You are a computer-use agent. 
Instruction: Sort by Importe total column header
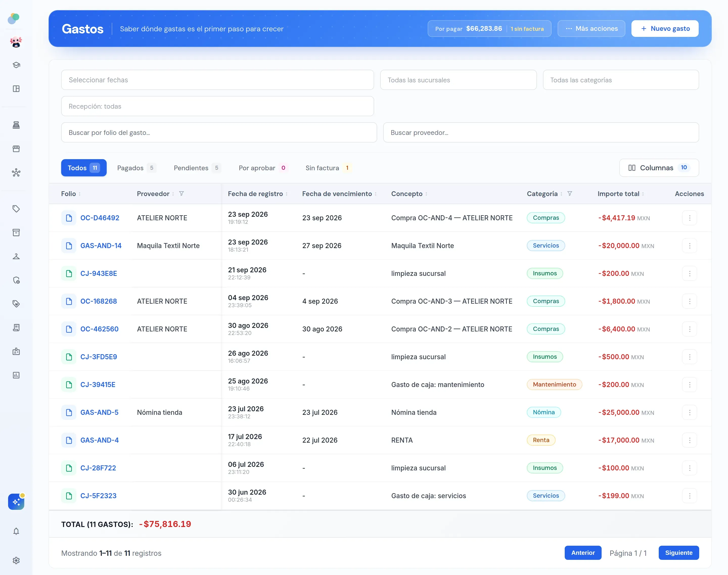621,194
